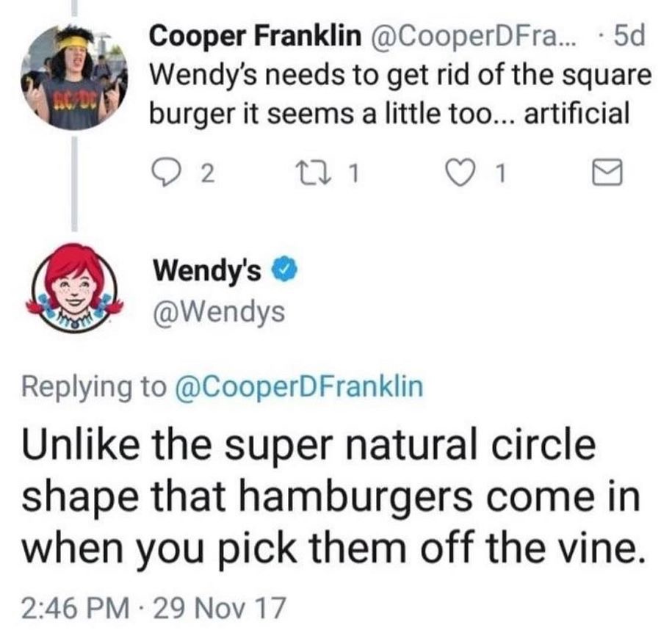Viewport: 661px width, 644px height.
Task: Open the reply icon on Cooper's tweet
Action: [x=165, y=174]
